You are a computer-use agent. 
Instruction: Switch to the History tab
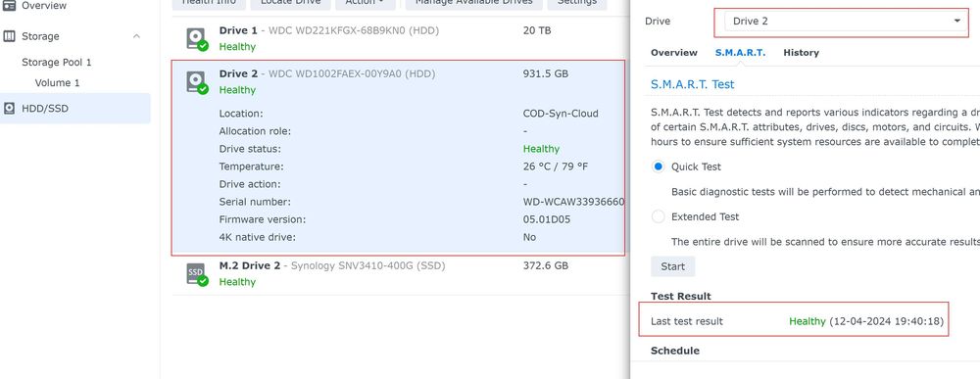[x=801, y=53]
